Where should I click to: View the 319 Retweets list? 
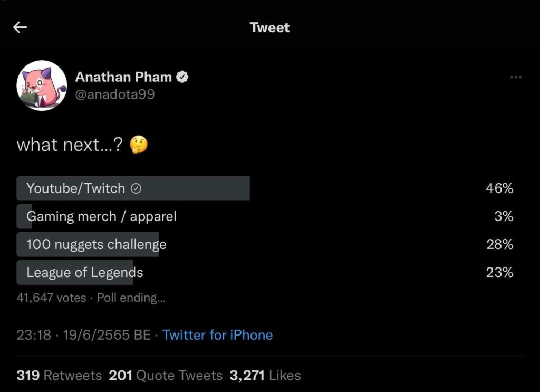point(59,376)
